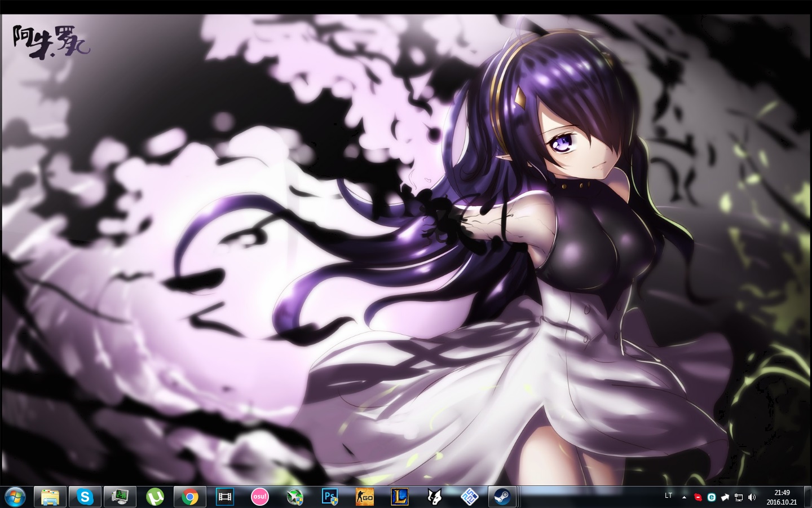The height and width of the screenshot is (508, 812).
Task: Open the clock showing 21:49
Action: pos(782,497)
